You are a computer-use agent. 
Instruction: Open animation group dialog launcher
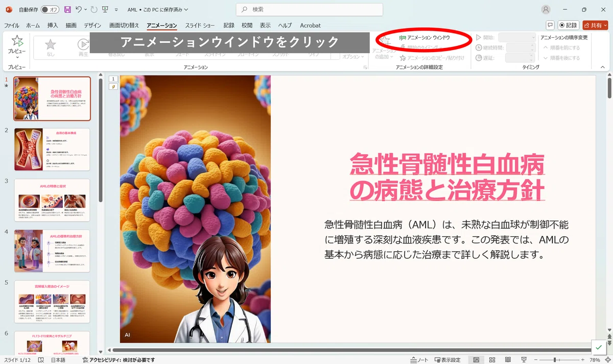[x=365, y=67]
